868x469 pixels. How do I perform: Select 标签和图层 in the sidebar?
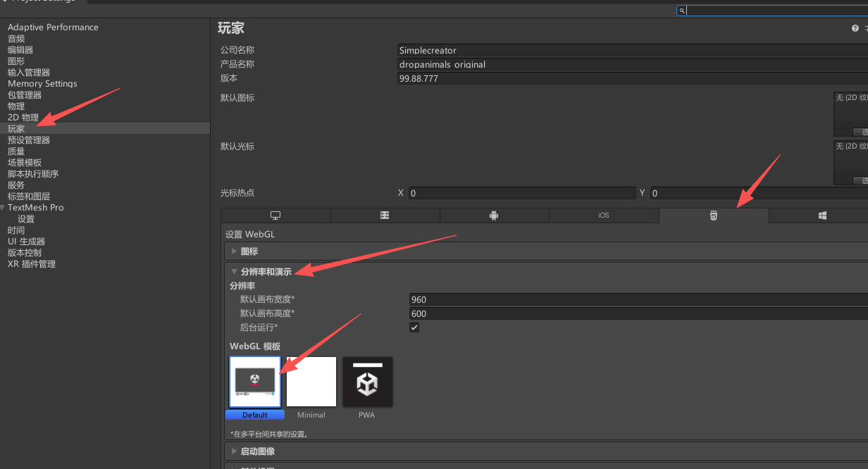[29, 196]
